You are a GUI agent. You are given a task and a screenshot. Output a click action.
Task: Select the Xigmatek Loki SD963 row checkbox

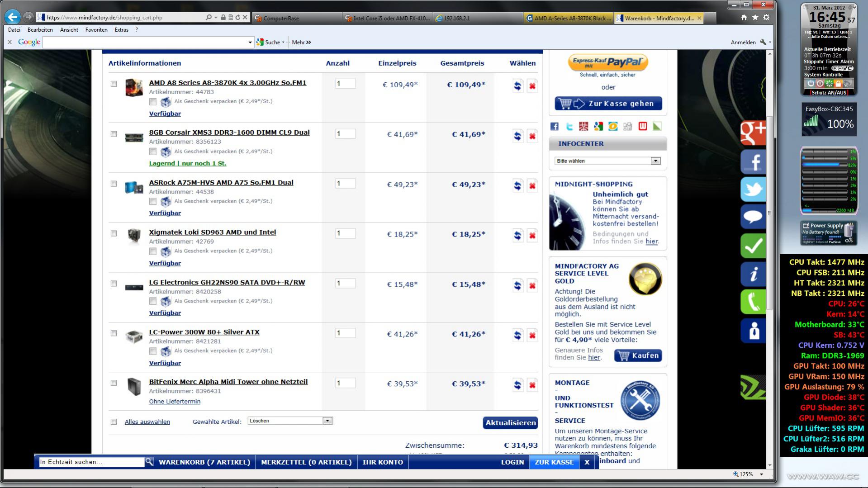tap(114, 233)
